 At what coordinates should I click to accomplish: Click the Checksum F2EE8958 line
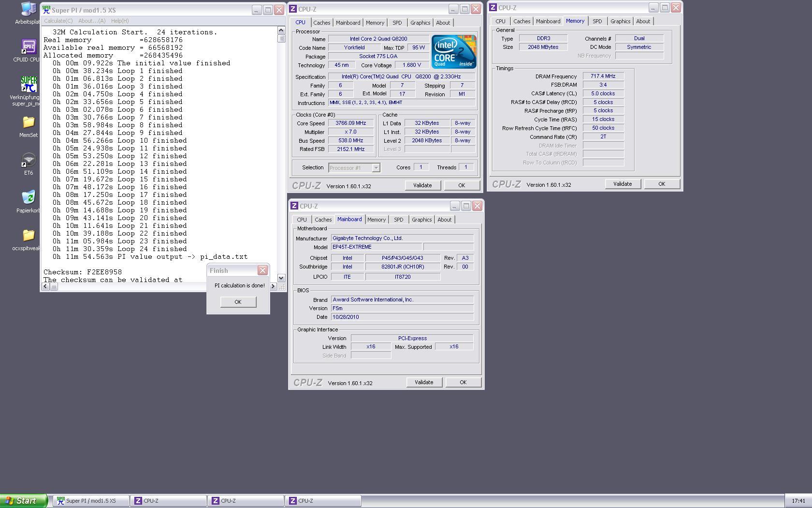83,272
